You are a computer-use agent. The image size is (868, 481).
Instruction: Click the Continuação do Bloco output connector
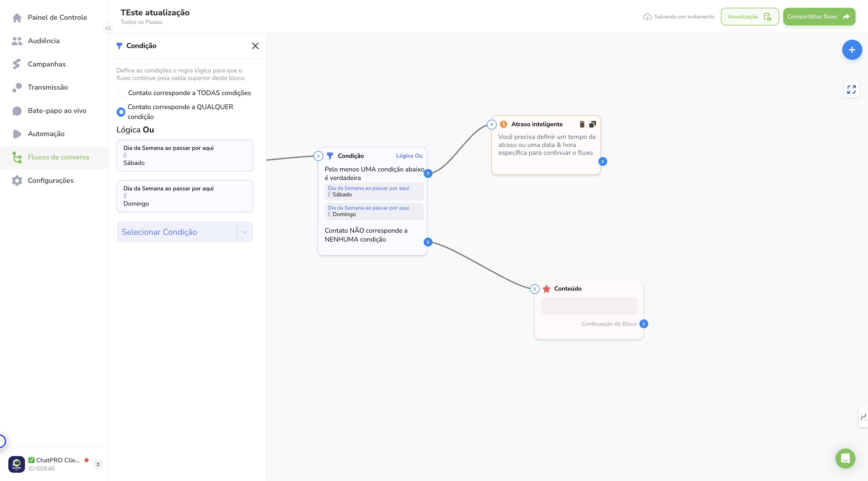[x=643, y=324]
